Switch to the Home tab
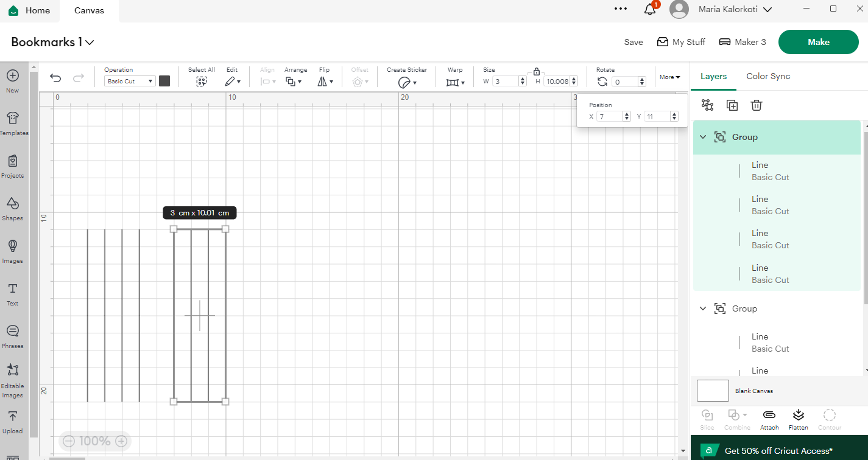This screenshot has height=460, width=868. pyautogui.click(x=30, y=10)
